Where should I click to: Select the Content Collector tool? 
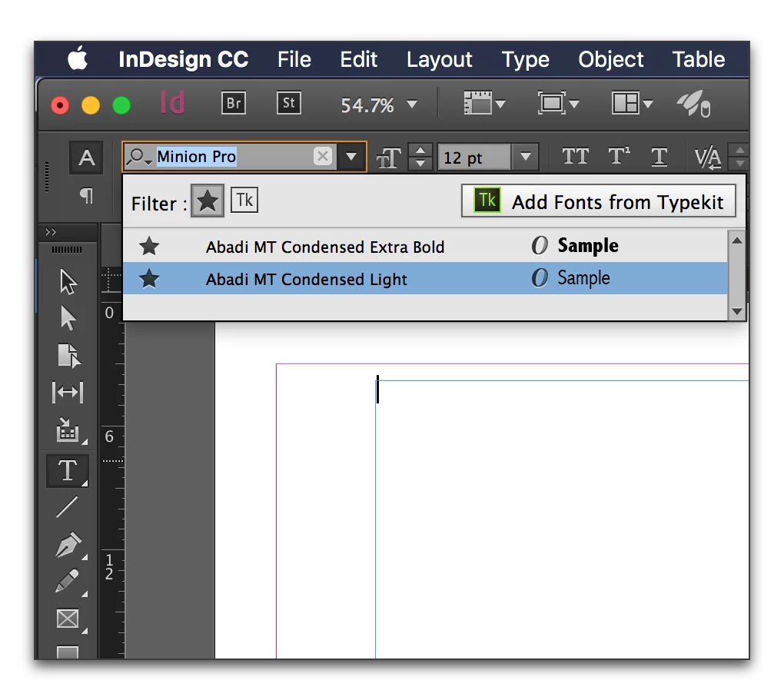pyautogui.click(x=68, y=430)
